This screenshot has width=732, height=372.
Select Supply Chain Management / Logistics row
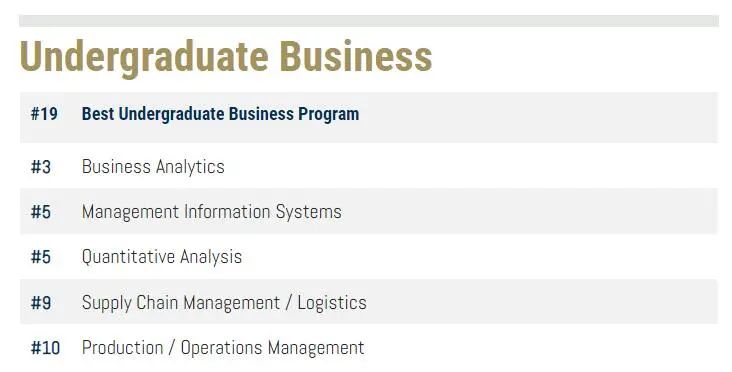[369, 302]
